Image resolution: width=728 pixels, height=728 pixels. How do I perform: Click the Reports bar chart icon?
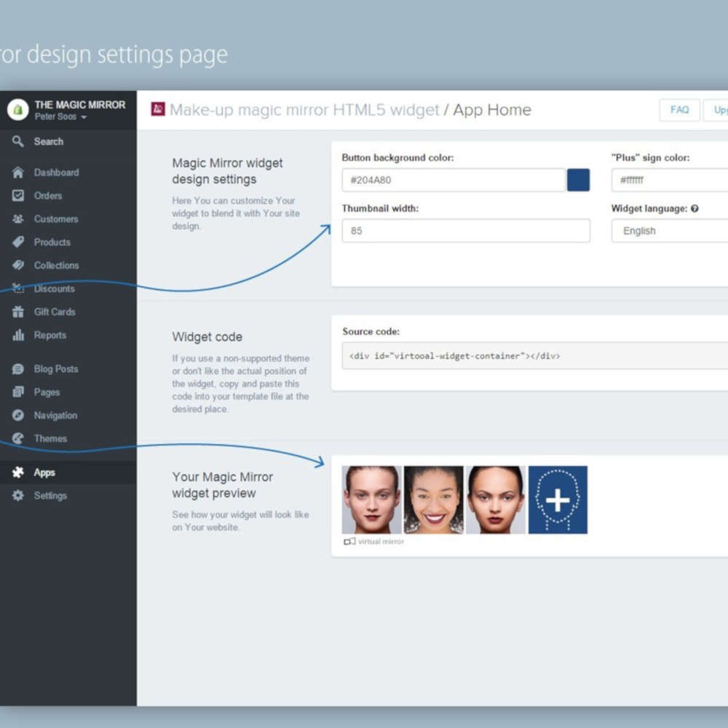(x=18, y=336)
